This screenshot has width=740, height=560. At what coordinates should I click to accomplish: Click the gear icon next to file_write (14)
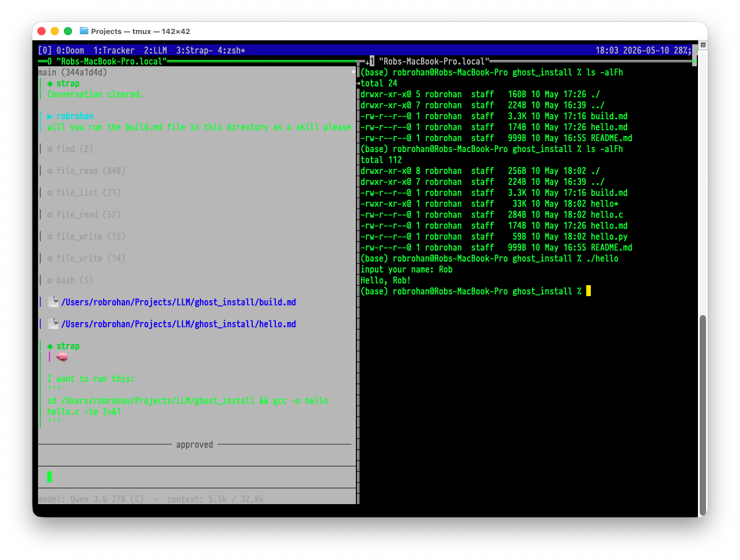[50, 259]
